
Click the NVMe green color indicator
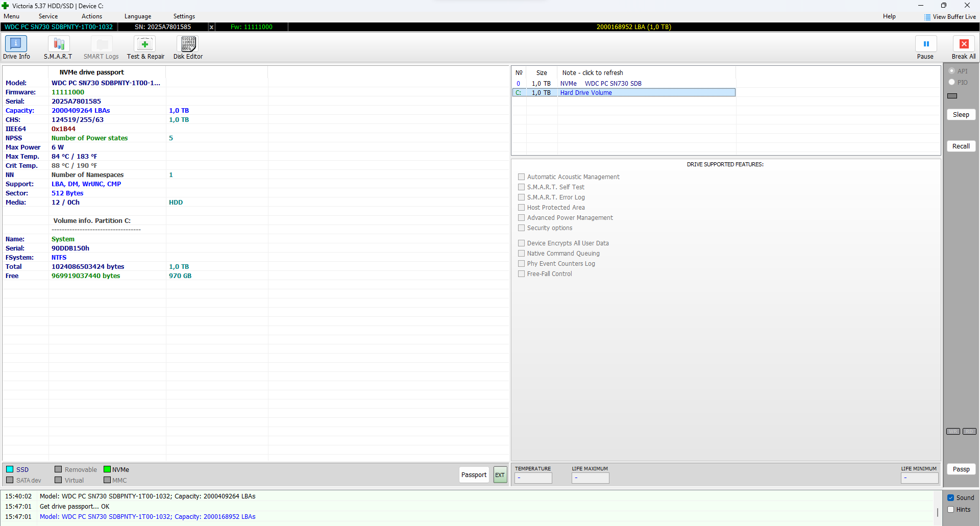pyautogui.click(x=107, y=469)
